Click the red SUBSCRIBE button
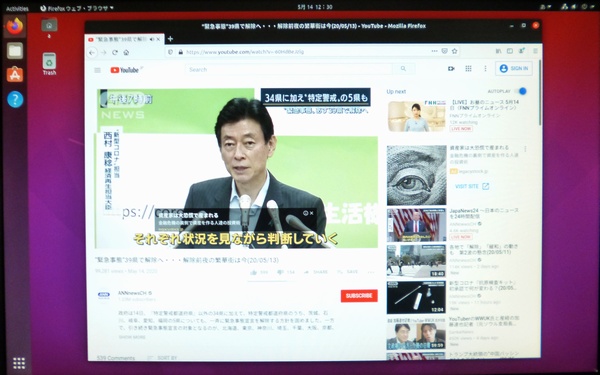The image size is (600, 375). tap(359, 296)
